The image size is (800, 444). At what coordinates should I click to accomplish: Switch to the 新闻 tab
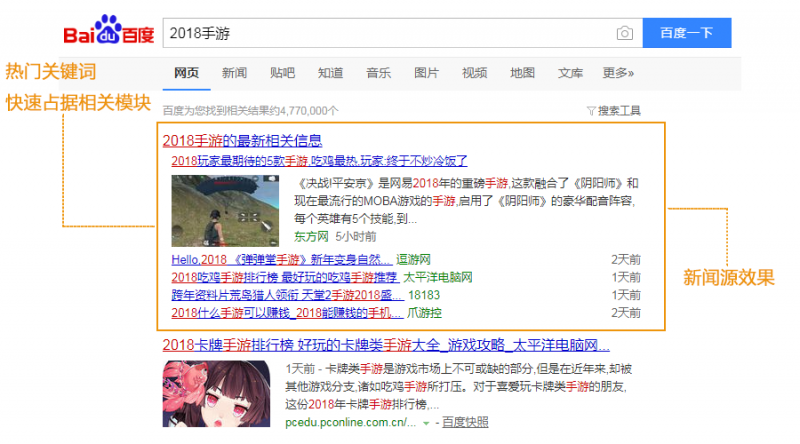[234, 73]
